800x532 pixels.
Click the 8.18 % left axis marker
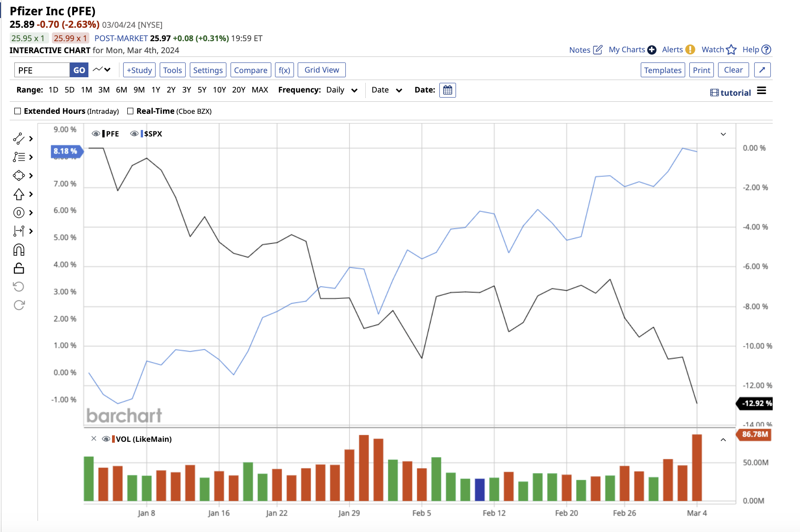(67, 151)
